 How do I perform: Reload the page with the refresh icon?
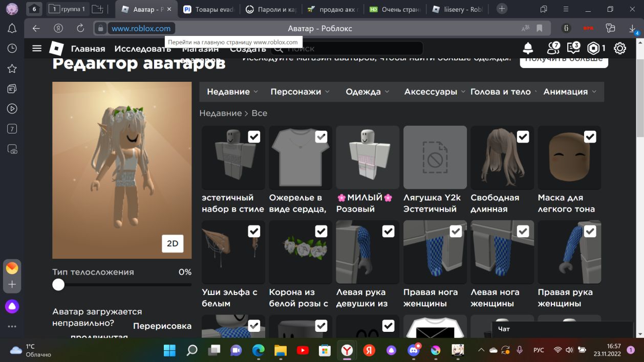pyautogui.click(x=80, y=28)
